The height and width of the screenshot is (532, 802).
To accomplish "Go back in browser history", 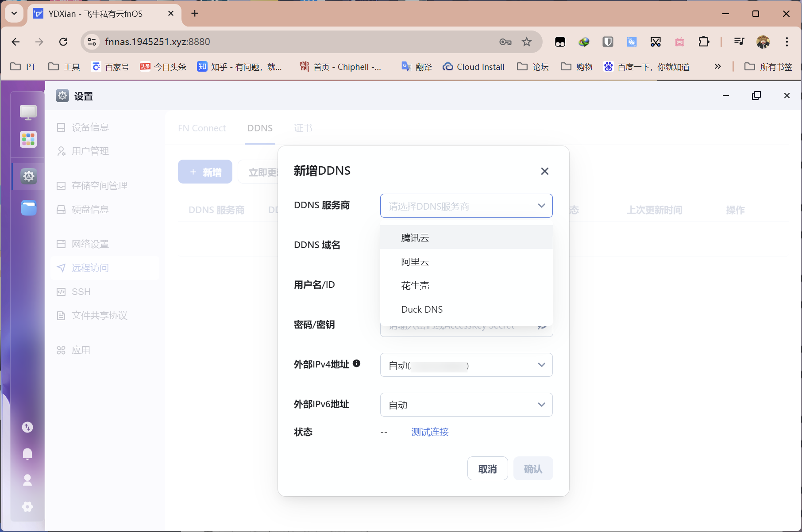I will click(x=15, y=42).
